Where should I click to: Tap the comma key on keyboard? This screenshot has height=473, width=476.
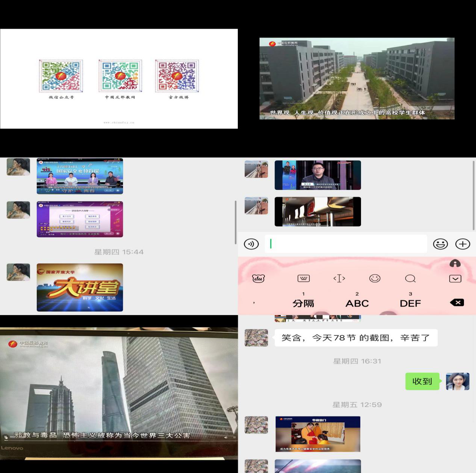click(x=254, y=303)
